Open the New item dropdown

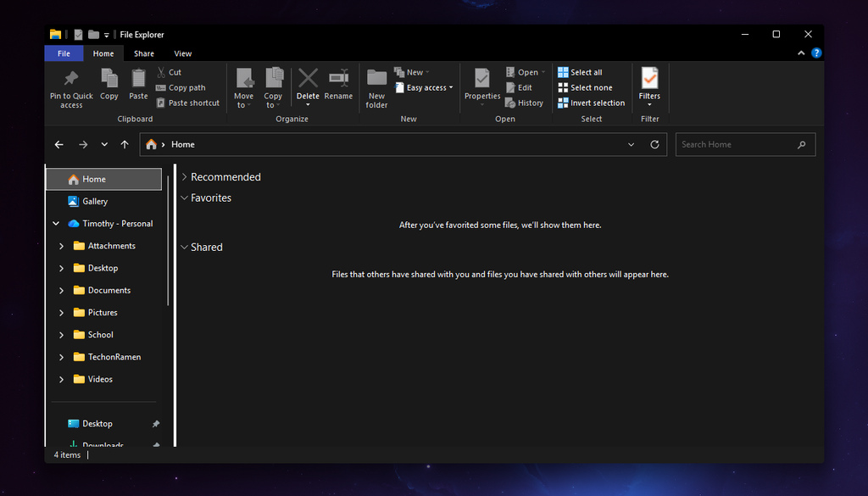(x=412, y=73)
